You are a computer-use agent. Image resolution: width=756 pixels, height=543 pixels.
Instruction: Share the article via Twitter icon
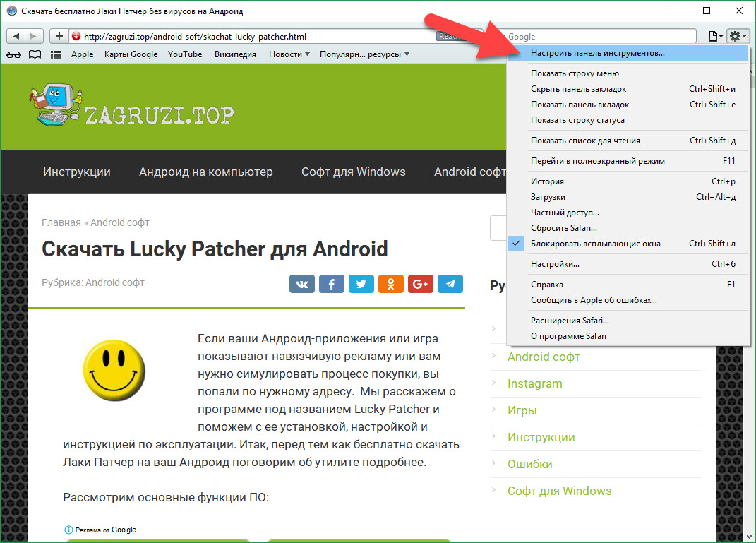pos(361,284)
